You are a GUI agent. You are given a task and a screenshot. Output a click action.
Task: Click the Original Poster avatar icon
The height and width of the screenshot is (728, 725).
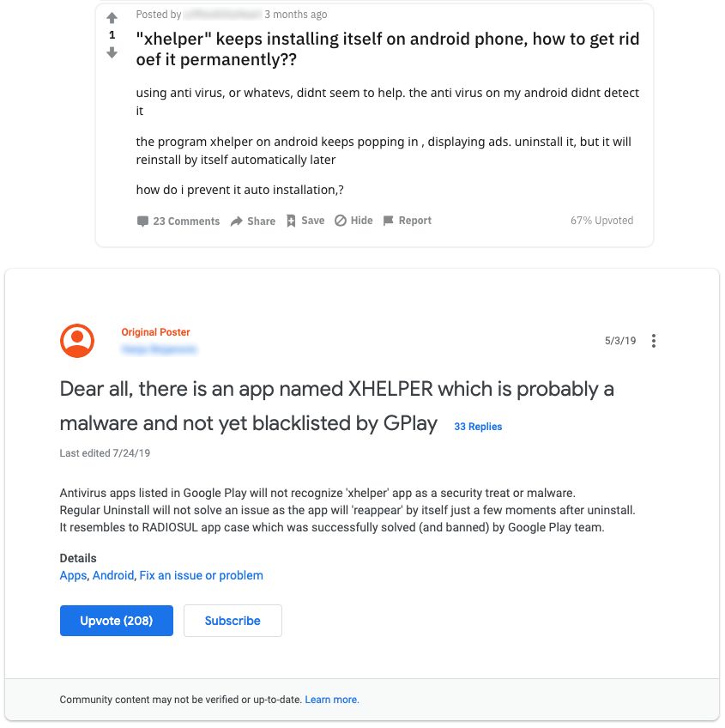(x=77, y=341)
